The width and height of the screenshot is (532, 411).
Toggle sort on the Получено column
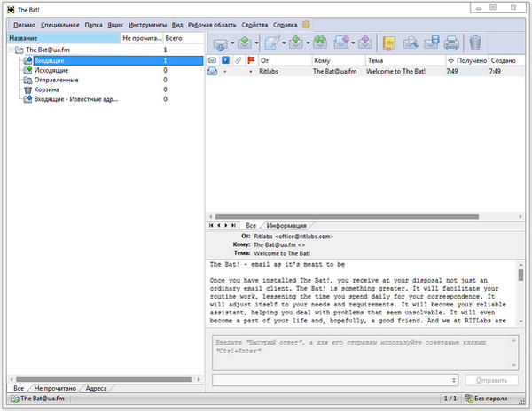pyautogui.click(x=467, y=60)
